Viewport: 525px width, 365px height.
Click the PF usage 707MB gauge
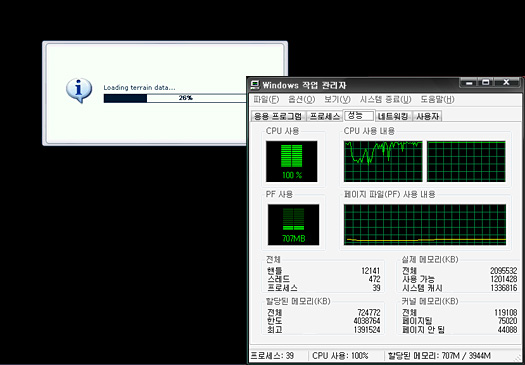(293, 225)
